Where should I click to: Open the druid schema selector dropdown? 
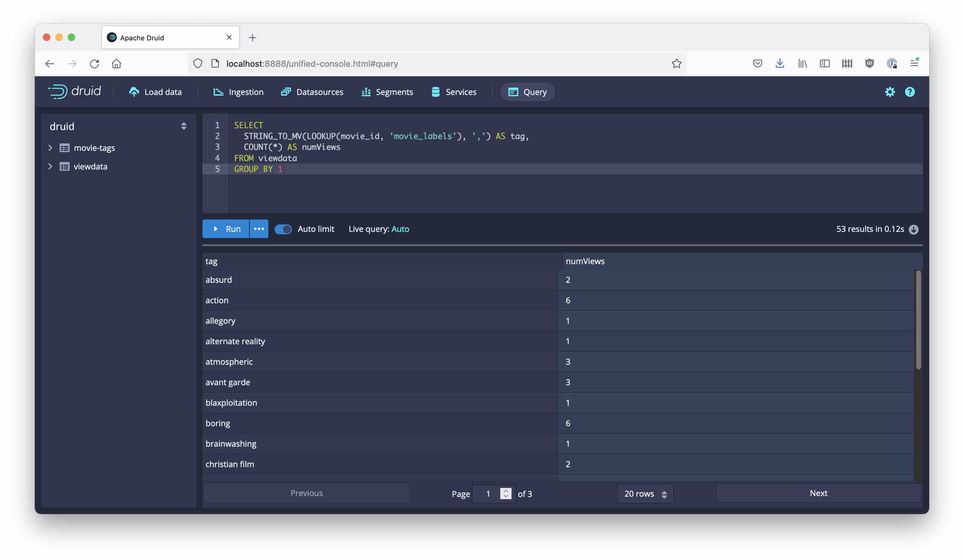pyautogui.click(x=184, y=127)
